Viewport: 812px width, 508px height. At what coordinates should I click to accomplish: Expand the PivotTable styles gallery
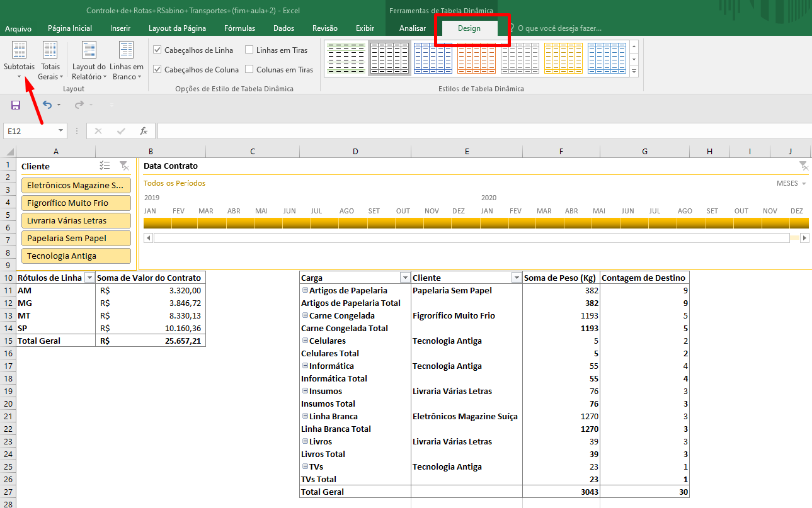[x=634, y=70]
